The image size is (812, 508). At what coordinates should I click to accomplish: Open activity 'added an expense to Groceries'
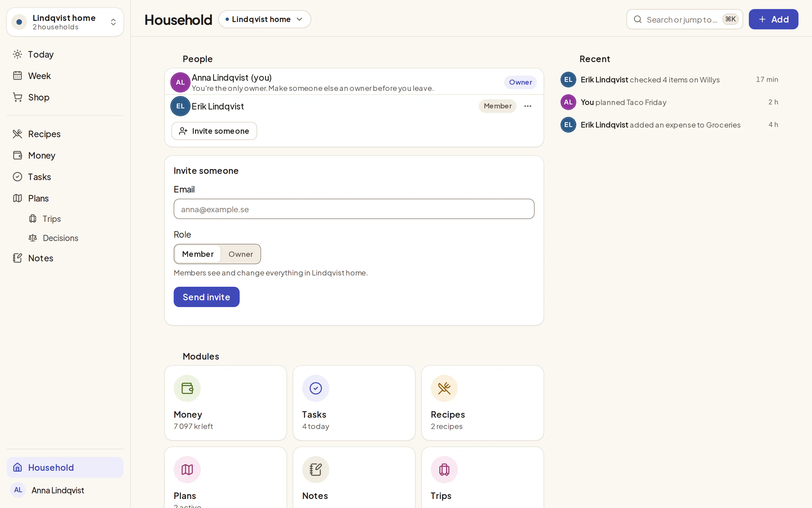click(x=669, y=125)
